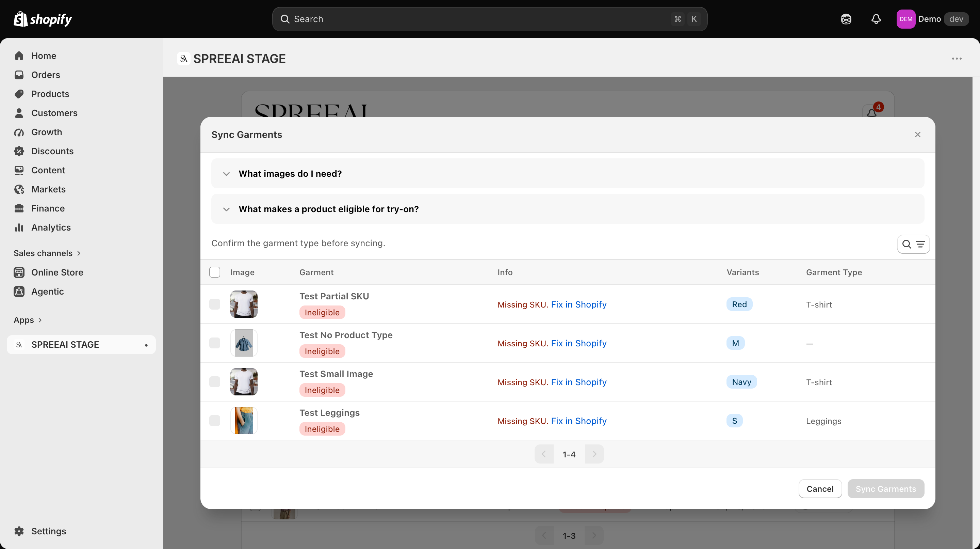Open the Growth section
This screenshot has height=549, width=980.
click(x=46, y=132)
